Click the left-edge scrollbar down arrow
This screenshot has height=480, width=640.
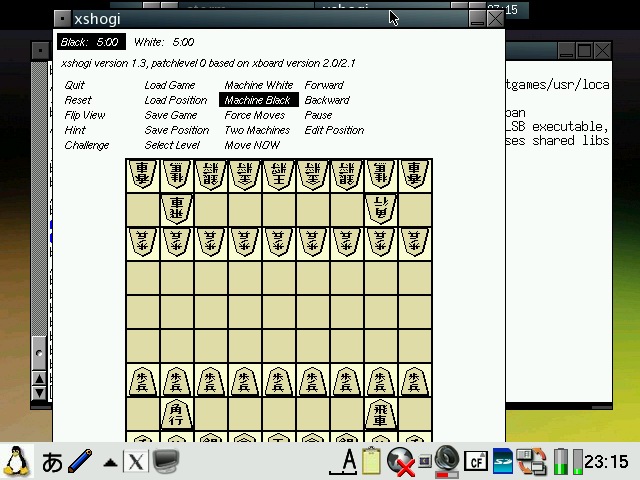click(40, 393)
